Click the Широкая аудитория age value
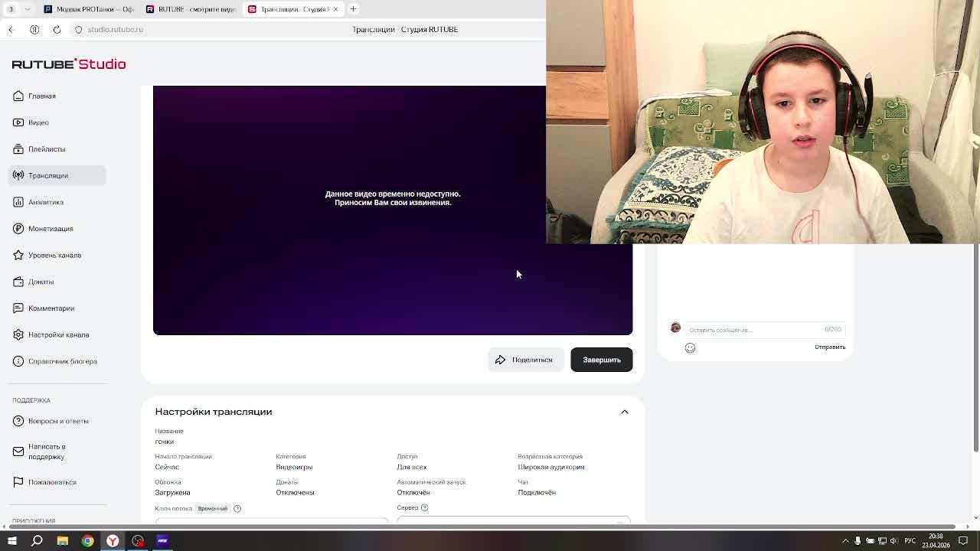980x551 pixels. click(551, 467)
